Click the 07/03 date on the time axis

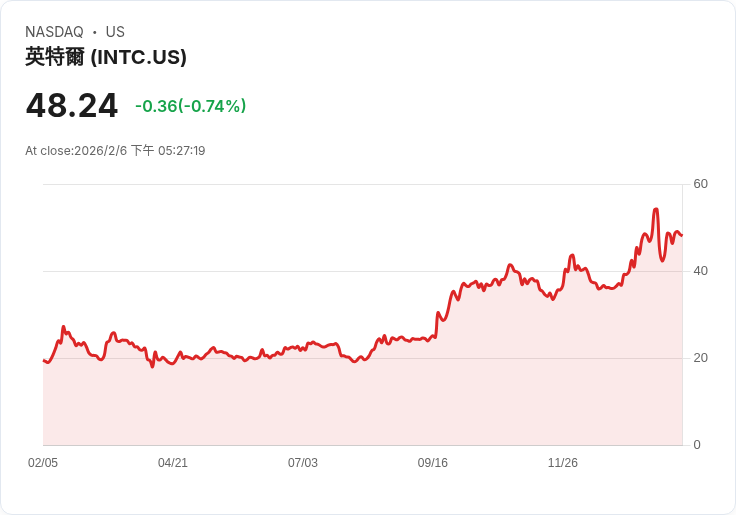coord(303,463)
